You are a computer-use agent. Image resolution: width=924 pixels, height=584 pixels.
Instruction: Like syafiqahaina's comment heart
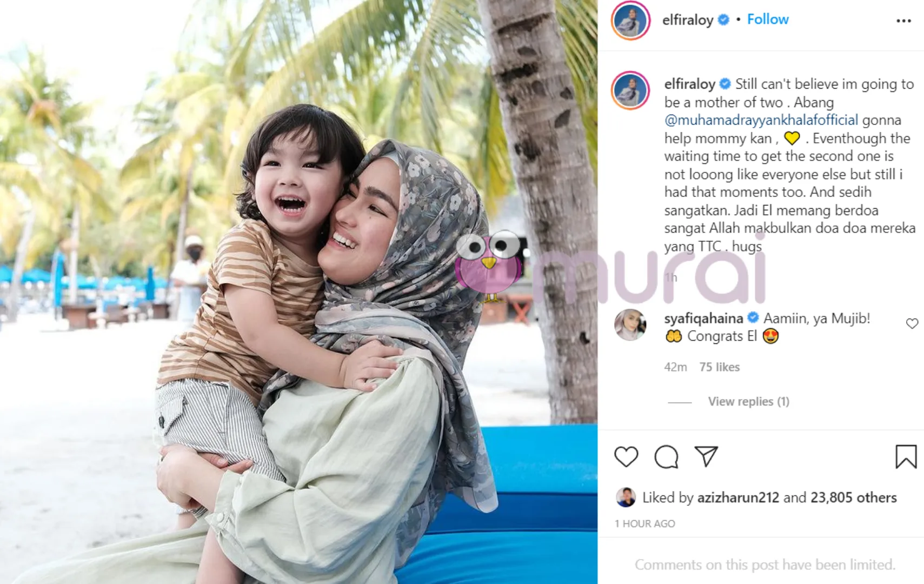tap(912, 323)
